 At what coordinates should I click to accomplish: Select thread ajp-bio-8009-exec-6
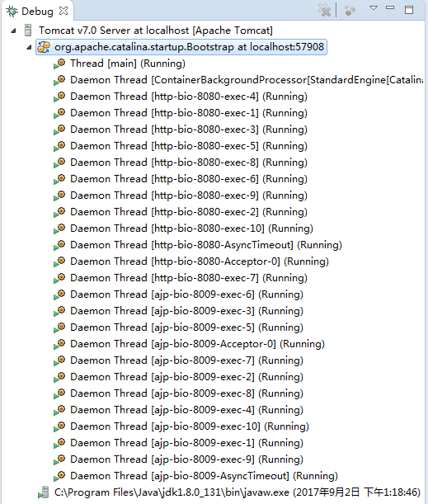tap(186, 294)
